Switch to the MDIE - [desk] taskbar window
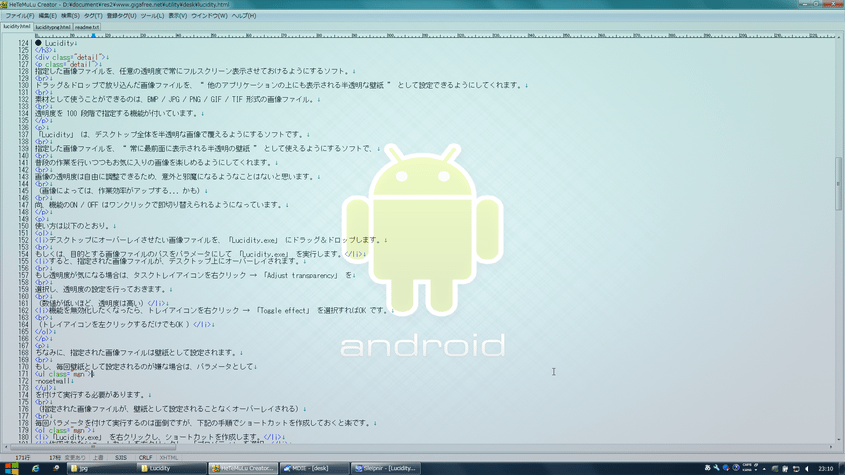This screenshot has width=845, height=475. click(x=314, y=469)
